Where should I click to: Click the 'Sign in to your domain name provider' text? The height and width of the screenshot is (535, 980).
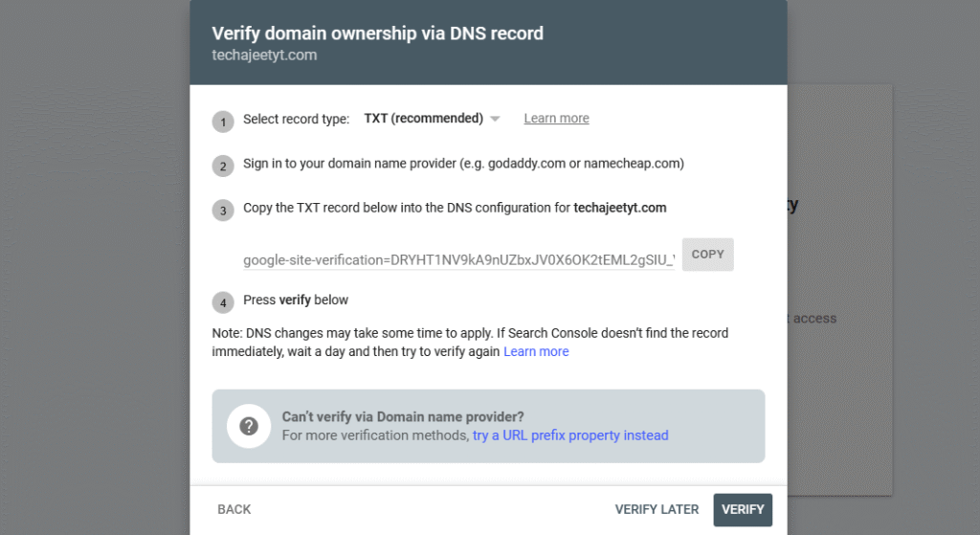463,164
